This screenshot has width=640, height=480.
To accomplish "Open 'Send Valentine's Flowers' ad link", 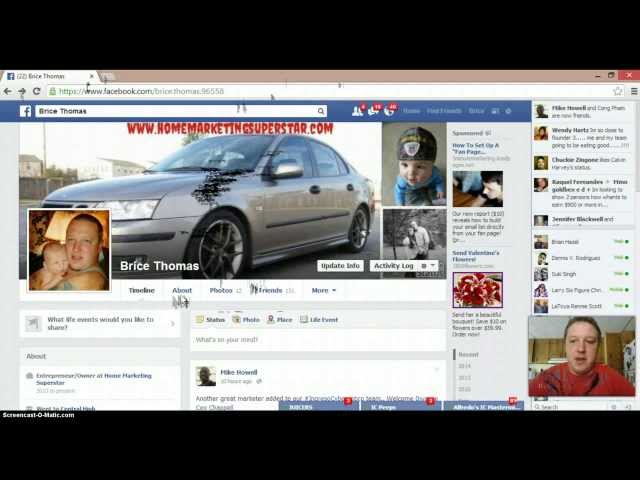I will [x=476, y=256].
